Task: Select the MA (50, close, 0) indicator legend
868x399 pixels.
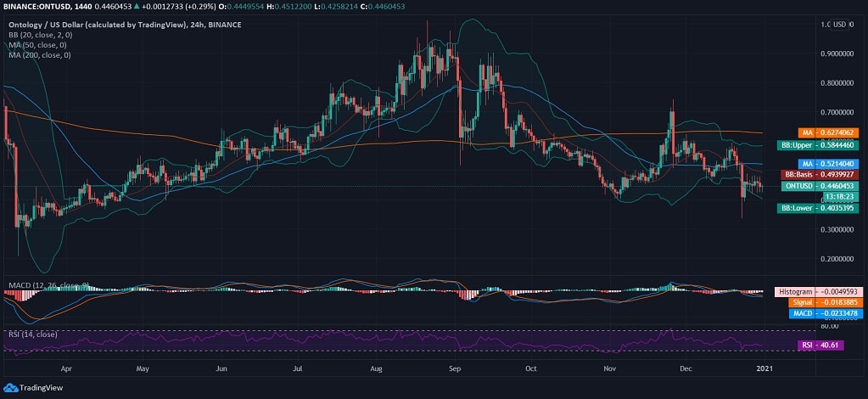Action: pos(36,45)
